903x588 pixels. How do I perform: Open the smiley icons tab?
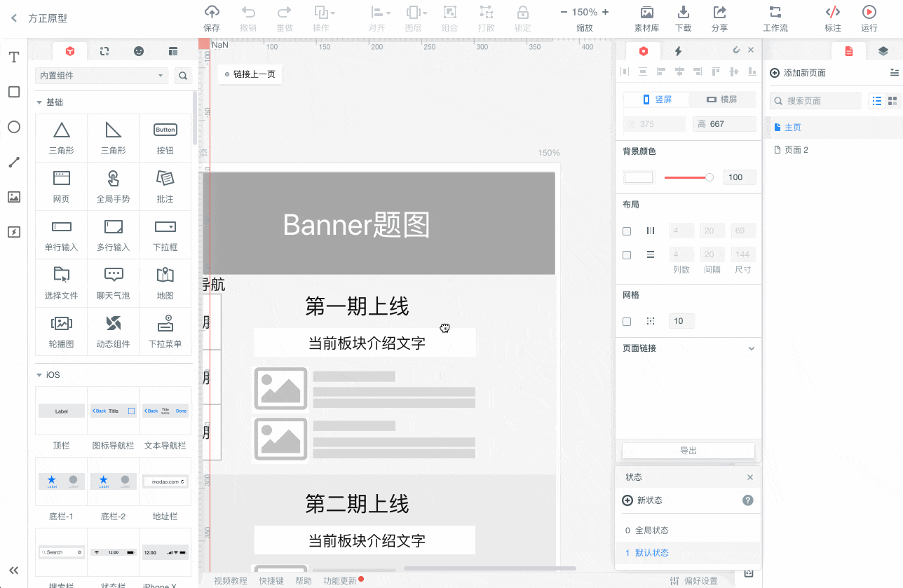(x=139, y=50)
